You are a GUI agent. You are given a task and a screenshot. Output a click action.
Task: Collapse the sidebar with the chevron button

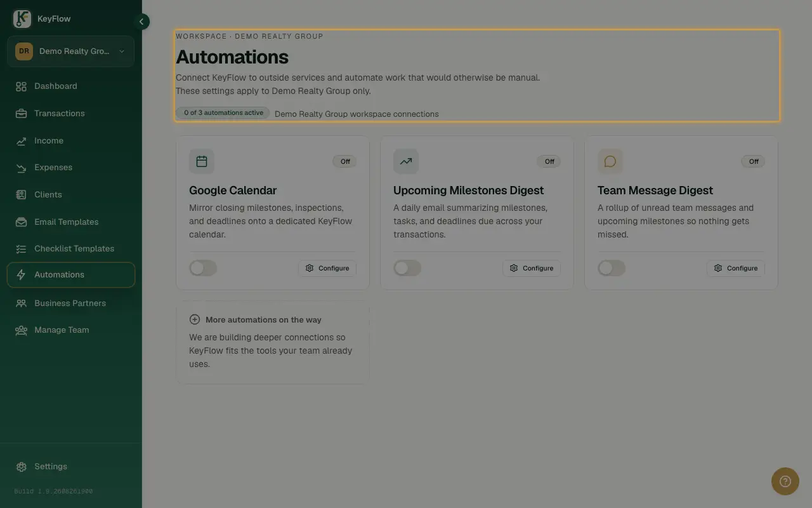click(x=142, y=22)
